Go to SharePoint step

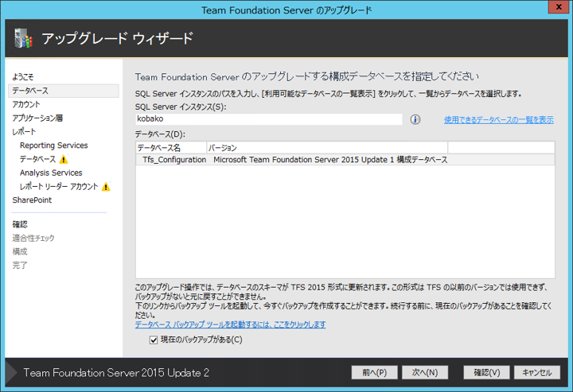[32, 200]
